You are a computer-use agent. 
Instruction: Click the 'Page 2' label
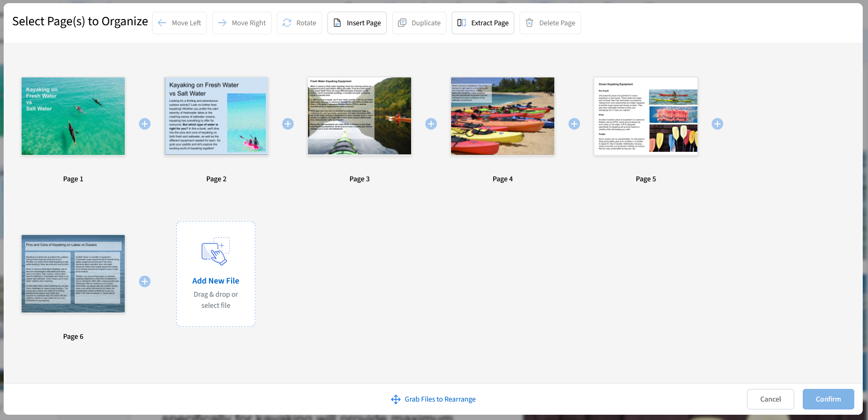point(216,179)
